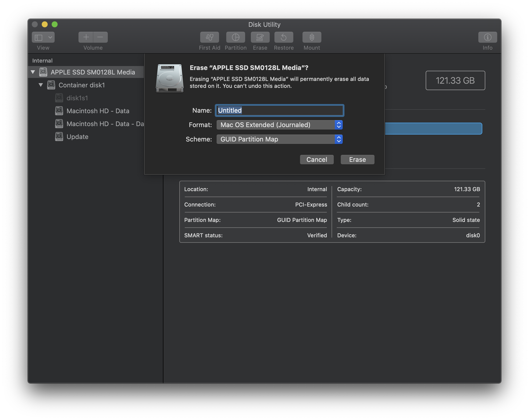Collapse APPLE SSD SM0128L Media

(x=33, y=72)
